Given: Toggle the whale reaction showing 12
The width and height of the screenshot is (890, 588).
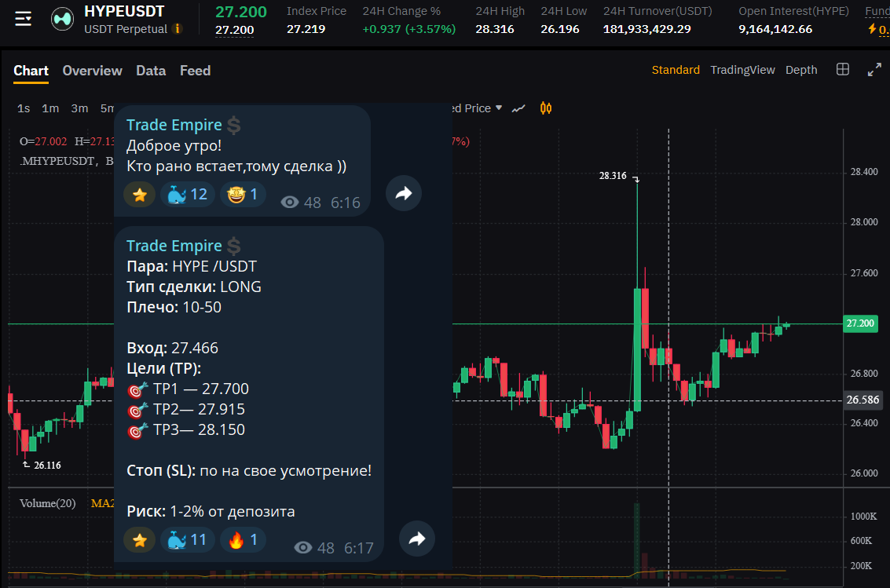Looking at the screenshot, I should (x=188, y=194).
